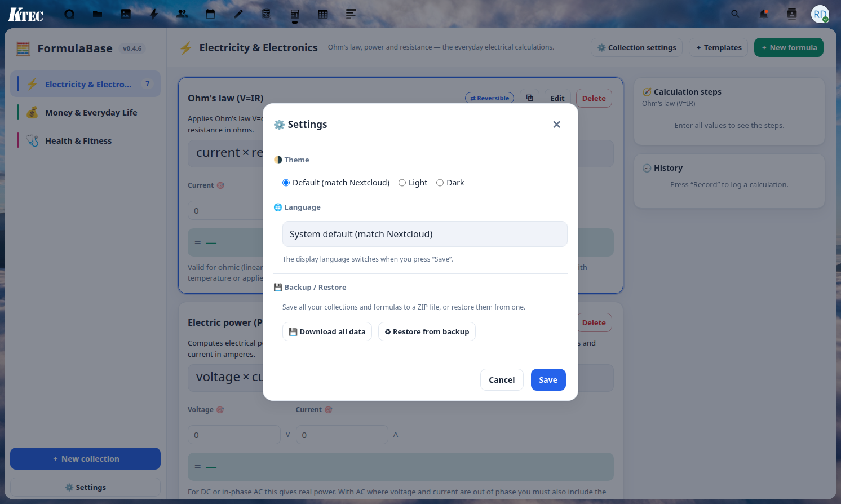Viewport: 841px width, 504px height.
Task: Select Default (match Nextcloud) theme
Action: 336,183
